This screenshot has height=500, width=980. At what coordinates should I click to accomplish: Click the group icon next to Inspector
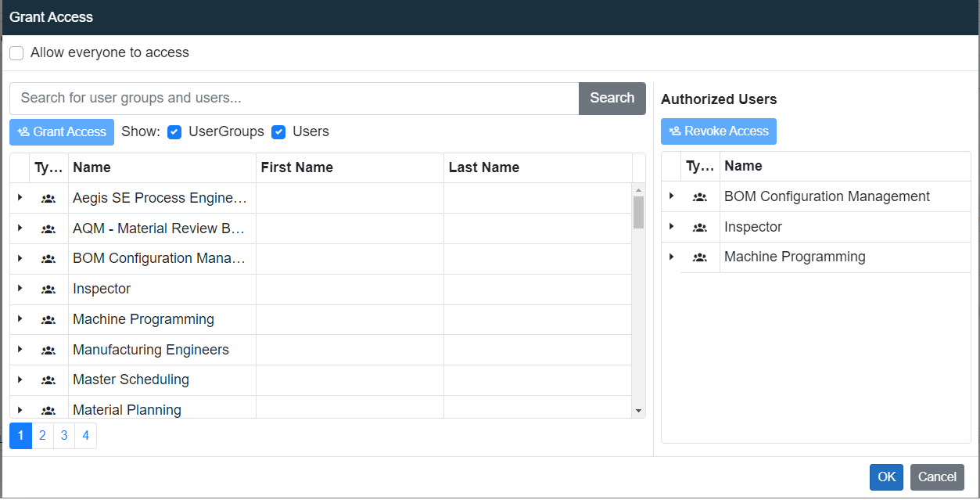click(x=48, y=289)
